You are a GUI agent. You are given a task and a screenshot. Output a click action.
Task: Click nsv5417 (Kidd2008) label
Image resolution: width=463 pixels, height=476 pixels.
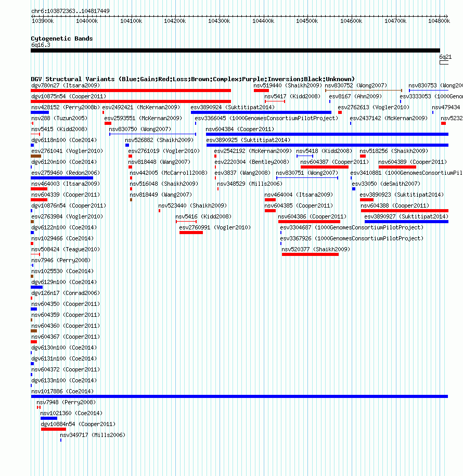point(292,97)
